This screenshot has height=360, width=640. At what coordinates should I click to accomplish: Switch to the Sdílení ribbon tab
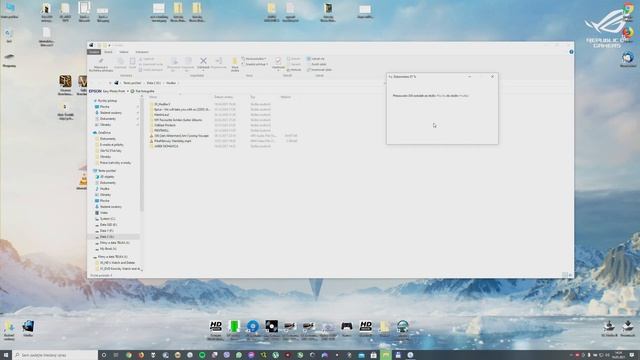(x=124, y=52)
